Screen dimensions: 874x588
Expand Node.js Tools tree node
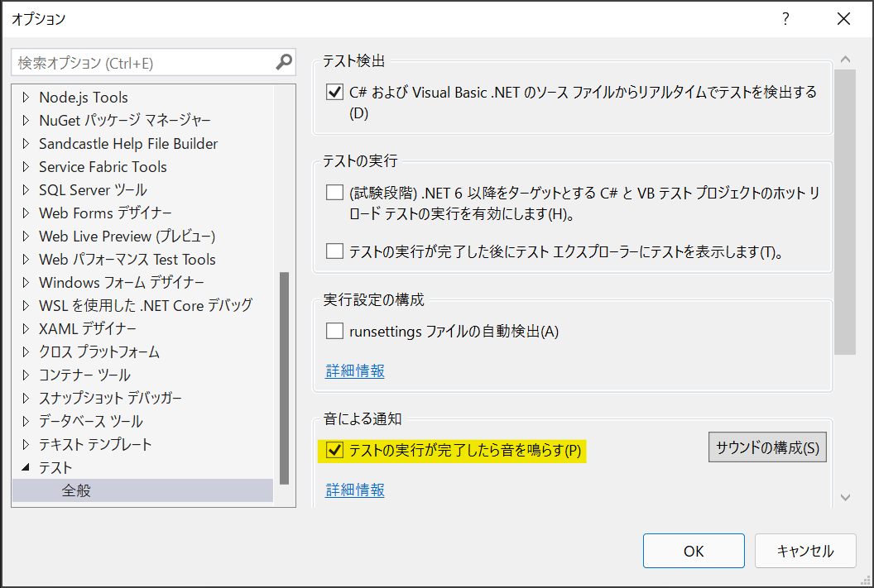click(x=26, y=98)
